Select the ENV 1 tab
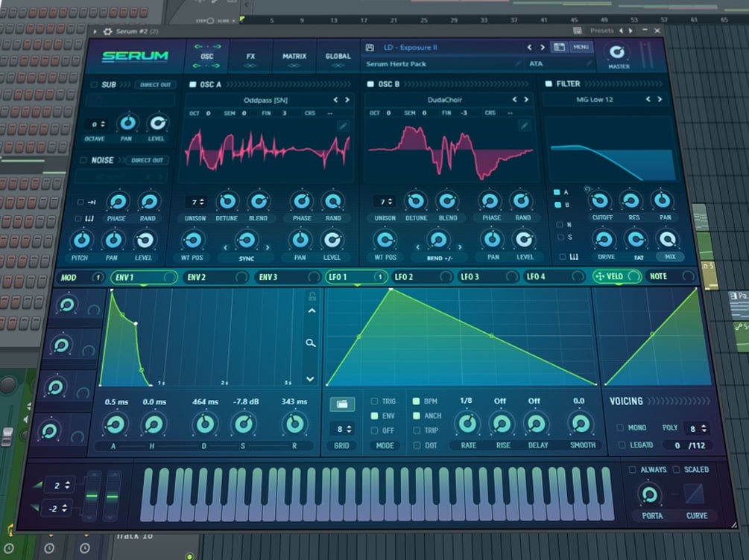Viewport: 749px width, 560px height. pyautogui.click(x=144, y=277)
